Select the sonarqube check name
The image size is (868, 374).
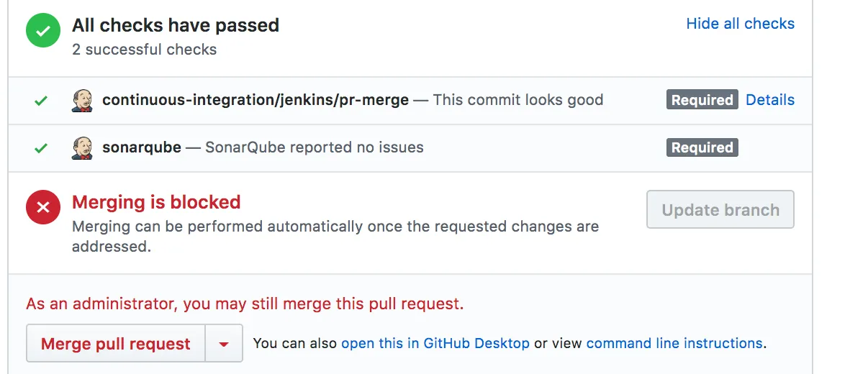pos(142,147)
